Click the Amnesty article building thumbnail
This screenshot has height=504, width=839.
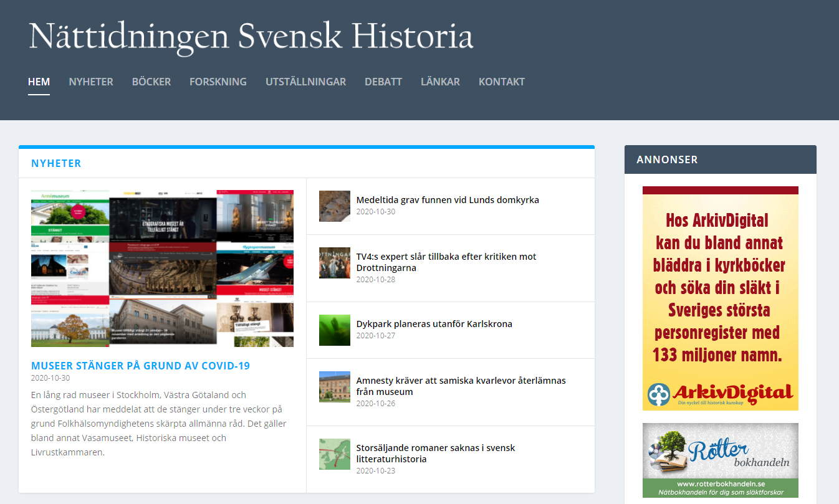335,387
